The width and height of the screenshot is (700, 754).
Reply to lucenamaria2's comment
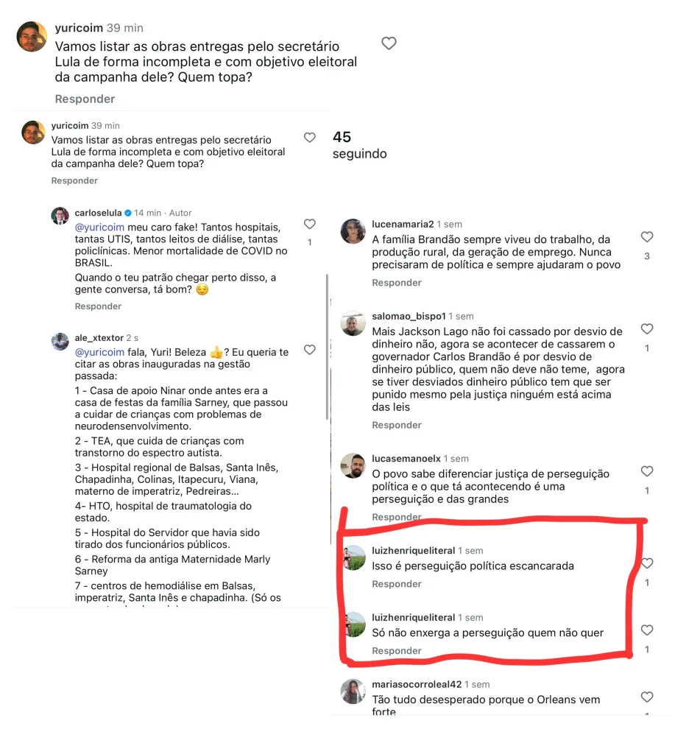[x=396, y=283]
